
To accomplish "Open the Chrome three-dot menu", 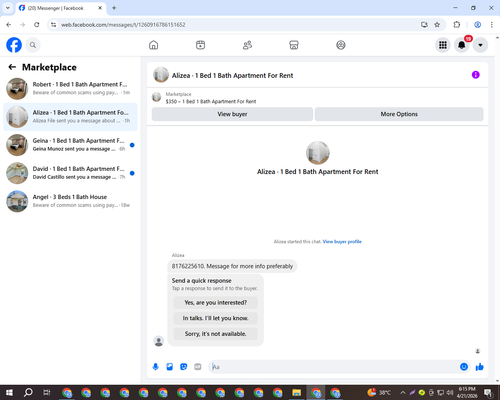I will [x=491, y=25].
